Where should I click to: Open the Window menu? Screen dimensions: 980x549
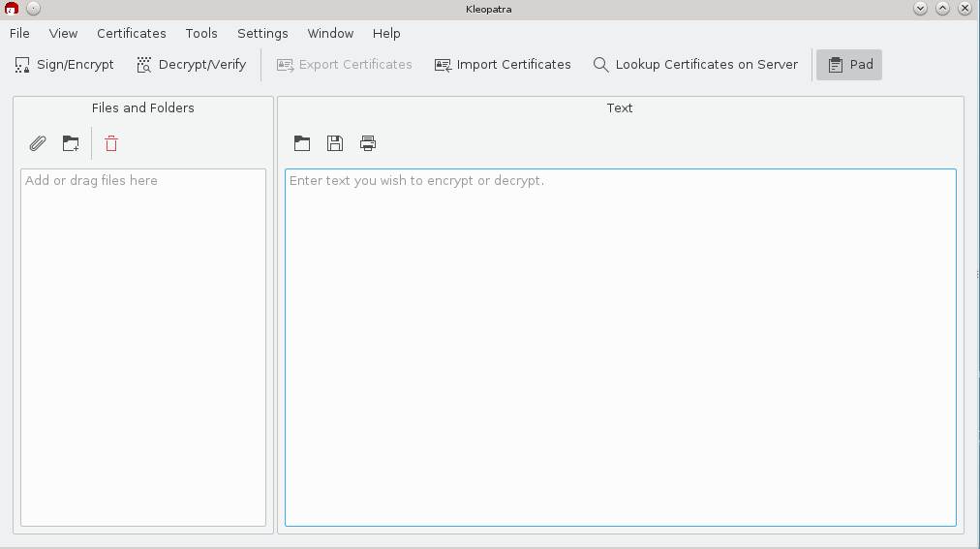330,33
